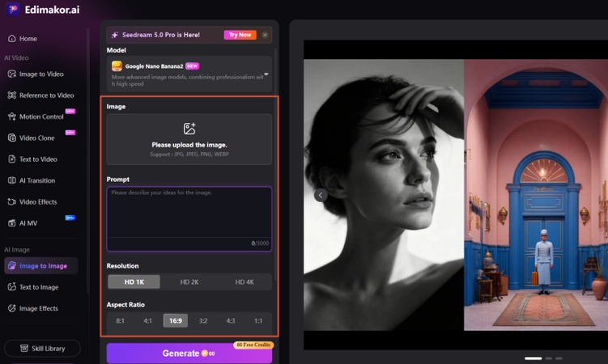Select HD 4K resolution

(x=244, y=282)
